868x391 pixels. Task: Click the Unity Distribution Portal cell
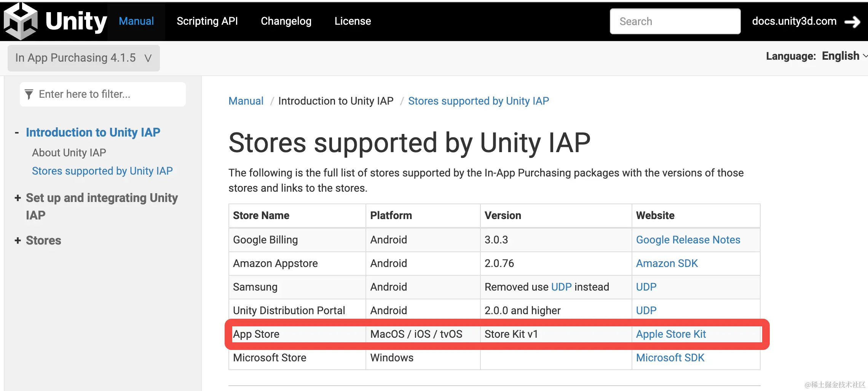pyautogui.click(x=297, y=310)
